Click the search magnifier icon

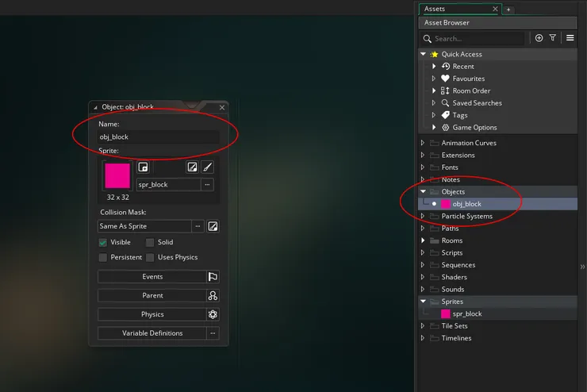(x=427, y=39)
